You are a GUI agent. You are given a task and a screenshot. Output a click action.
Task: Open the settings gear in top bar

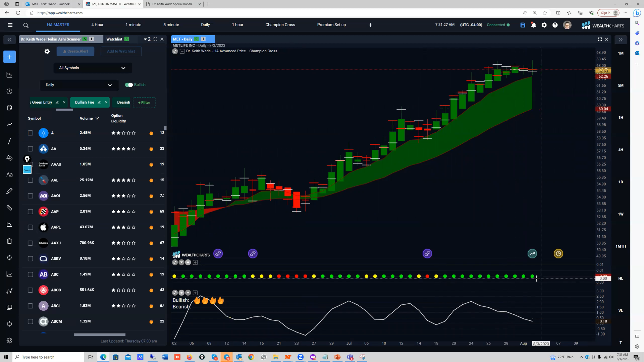544,25
